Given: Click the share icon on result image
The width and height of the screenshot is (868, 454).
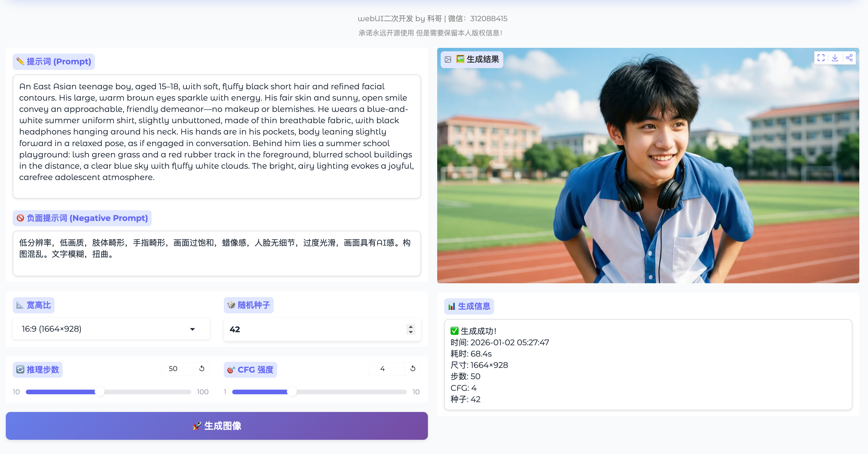Looking at the screenshot, I should coord(849,58).
